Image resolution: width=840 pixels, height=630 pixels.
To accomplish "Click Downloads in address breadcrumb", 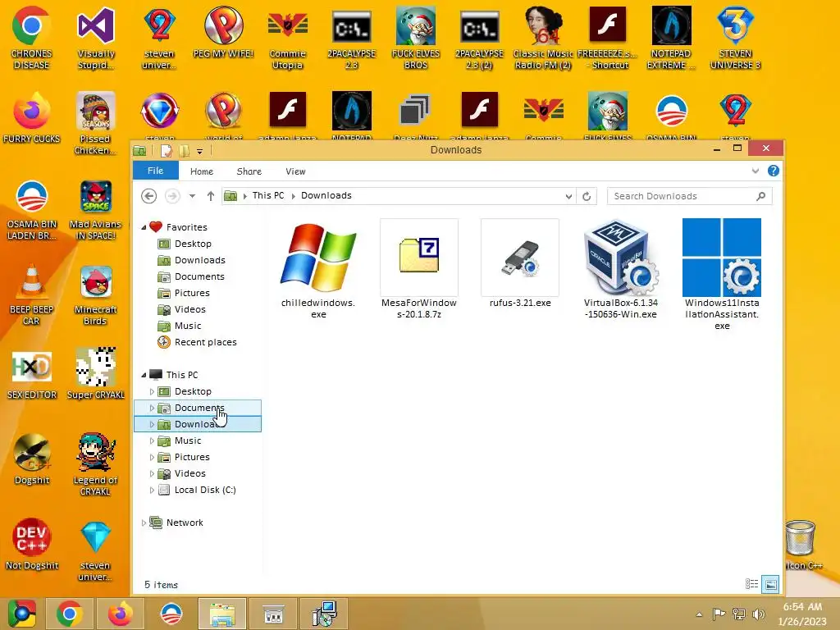I will (326, 195).
